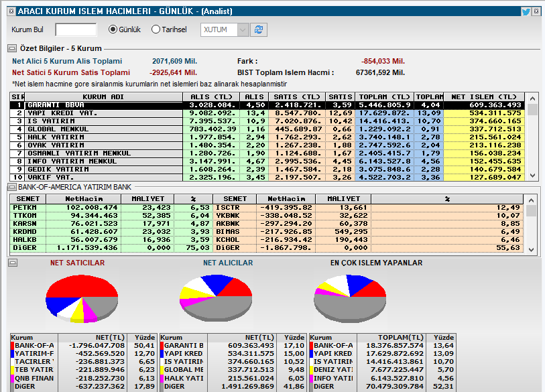Click the refresh data icon button

(x=259, y=30)
